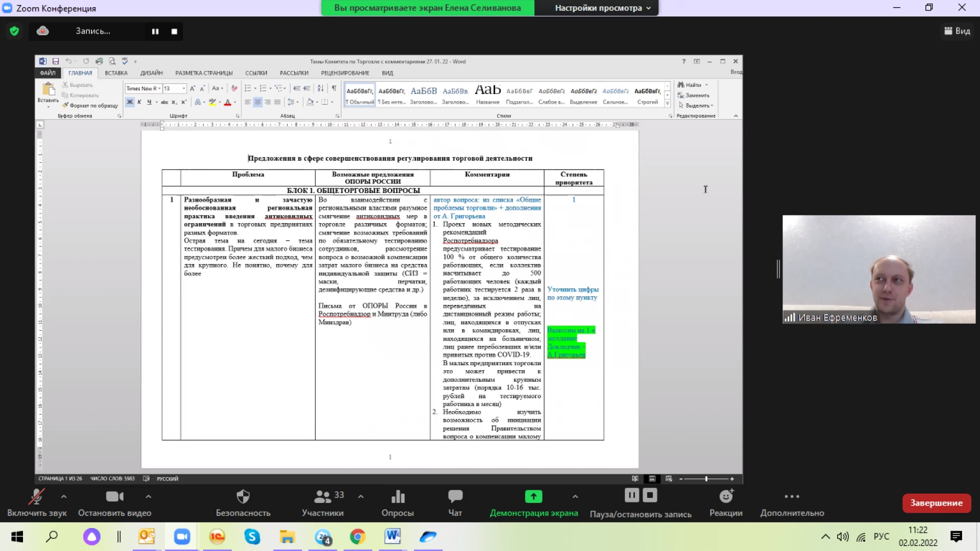This screenshot has width=980, height=551.
Task: Toggle show paragraph marks (¶)
Action: (x=334, y=88)
